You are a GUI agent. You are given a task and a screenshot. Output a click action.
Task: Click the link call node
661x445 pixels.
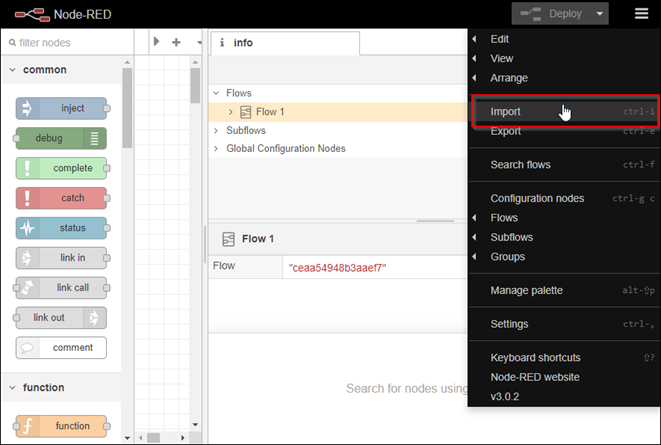tap(61, 288)
